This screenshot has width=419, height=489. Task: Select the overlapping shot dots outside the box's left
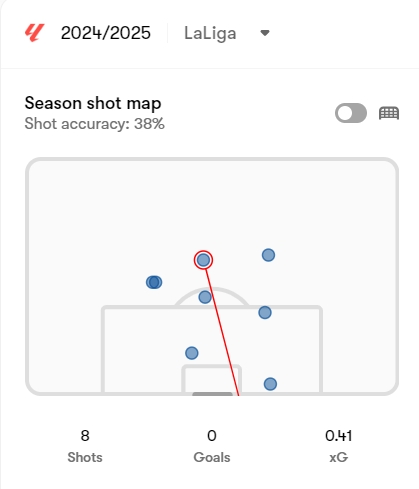[x=154, y=282]
